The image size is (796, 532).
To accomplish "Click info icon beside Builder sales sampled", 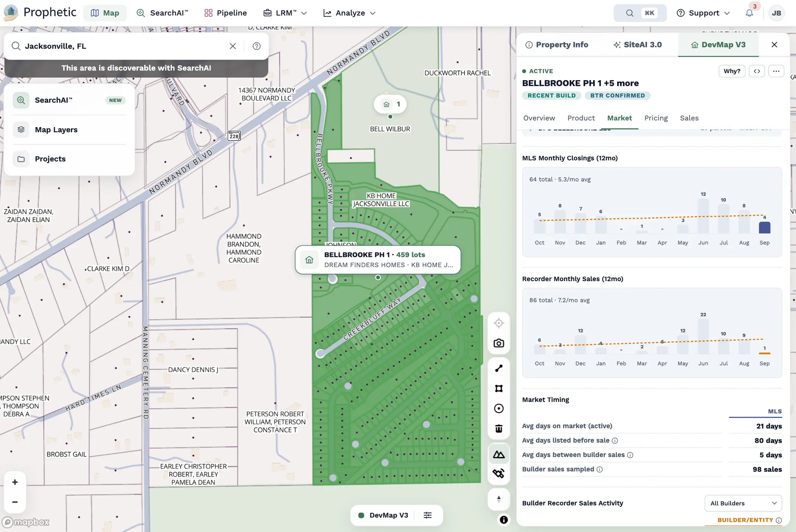I will point(600,470).
